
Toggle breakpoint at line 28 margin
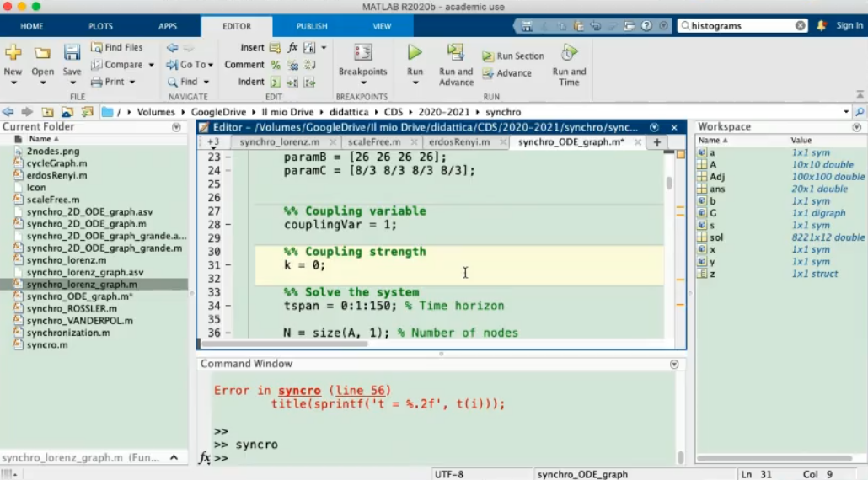click(x=228, y=225)
